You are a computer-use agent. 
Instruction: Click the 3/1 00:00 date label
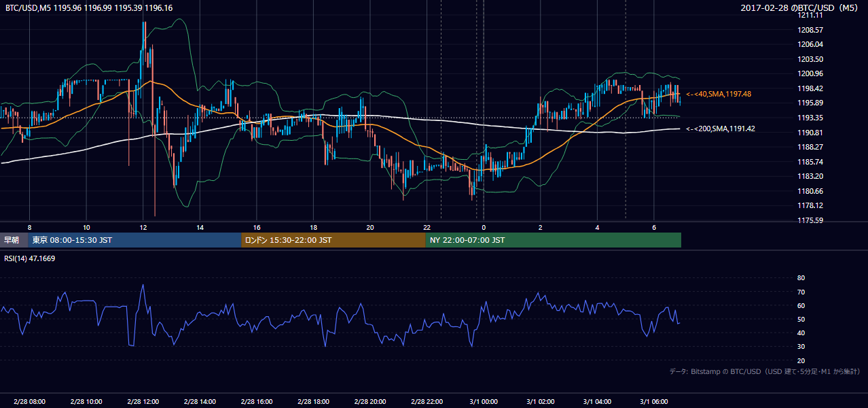tap(484, 402)
